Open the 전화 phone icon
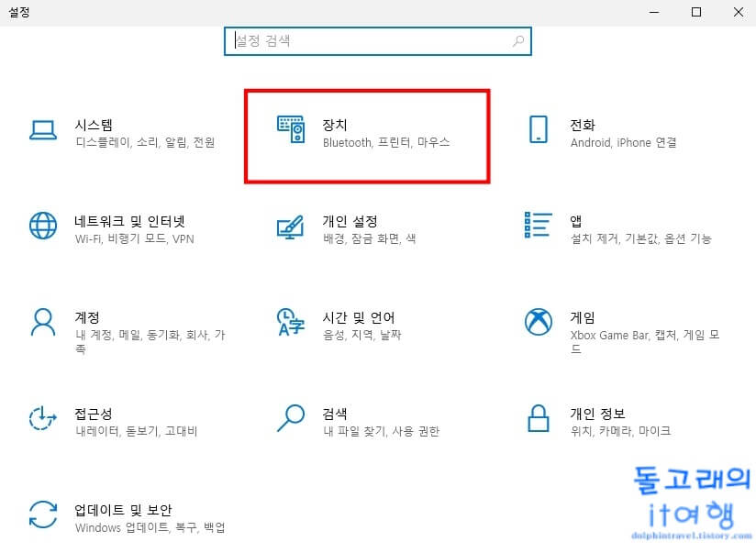This screenshot has height=553, width=756. 538,129
